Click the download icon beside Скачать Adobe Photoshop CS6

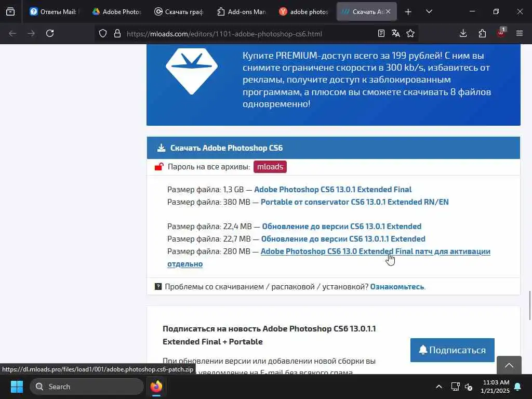coord(161,148)
